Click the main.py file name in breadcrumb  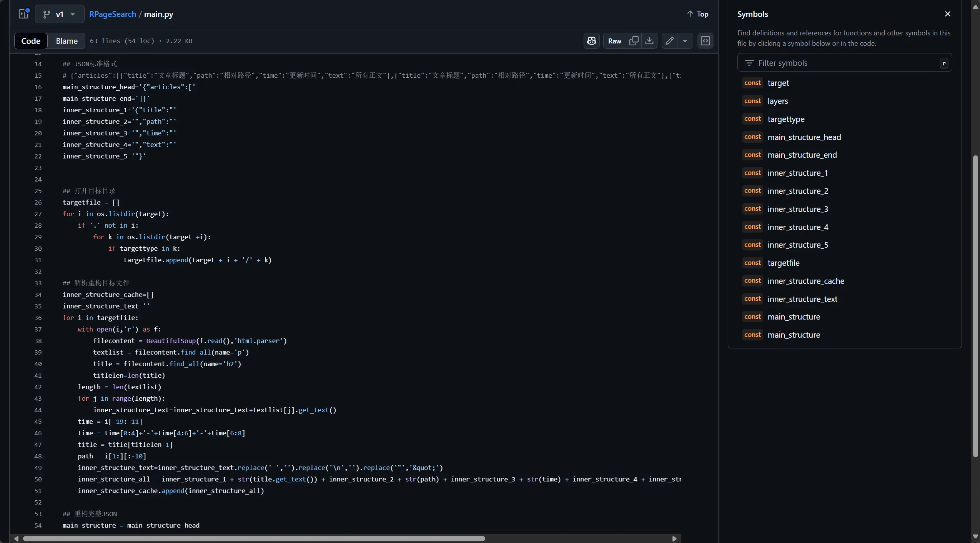pyautogui.click(x=158, y=14)
